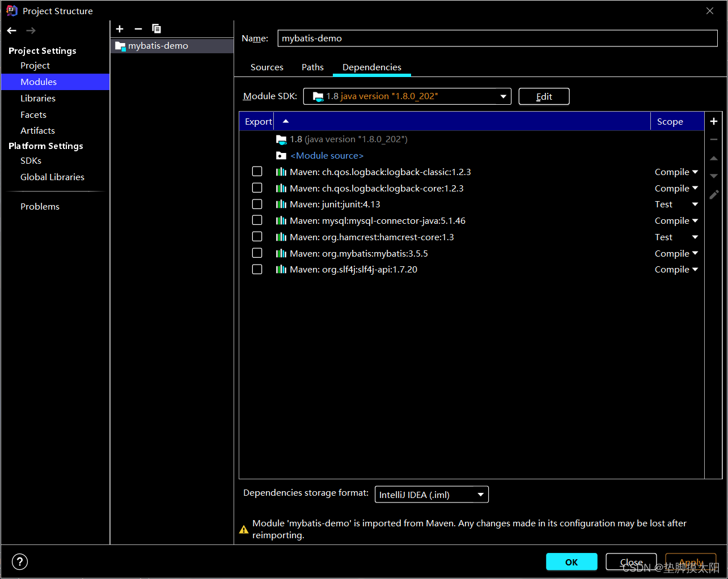Check the export checkbox for junit:junit:4.13

click(257, 203)
